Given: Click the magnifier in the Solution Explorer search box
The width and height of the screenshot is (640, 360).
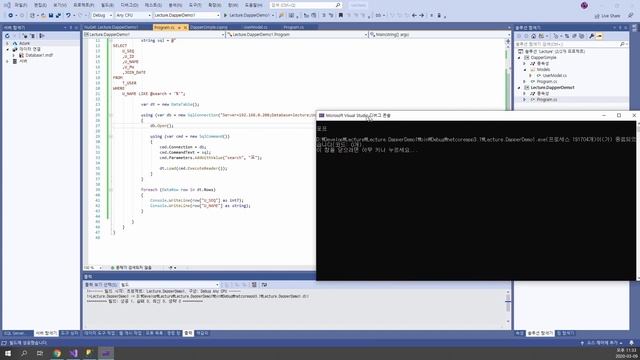Looking at the screenshot, I should point(622,44).
